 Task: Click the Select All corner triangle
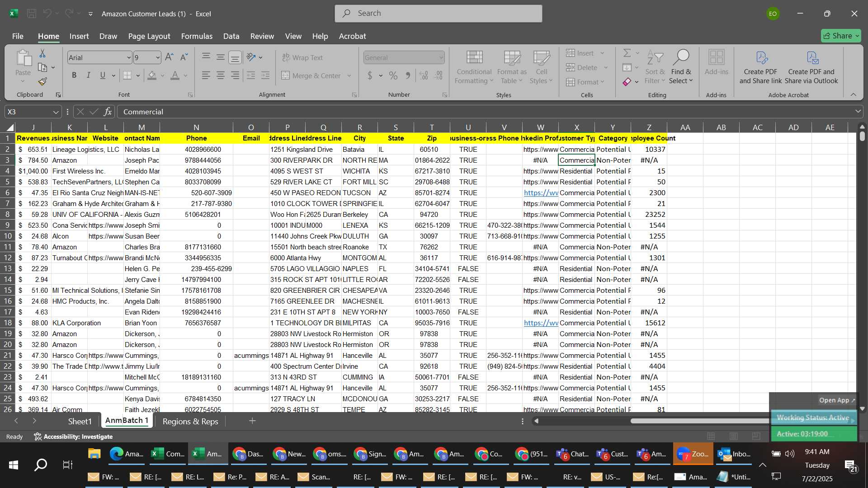click(x=10, y=127)
